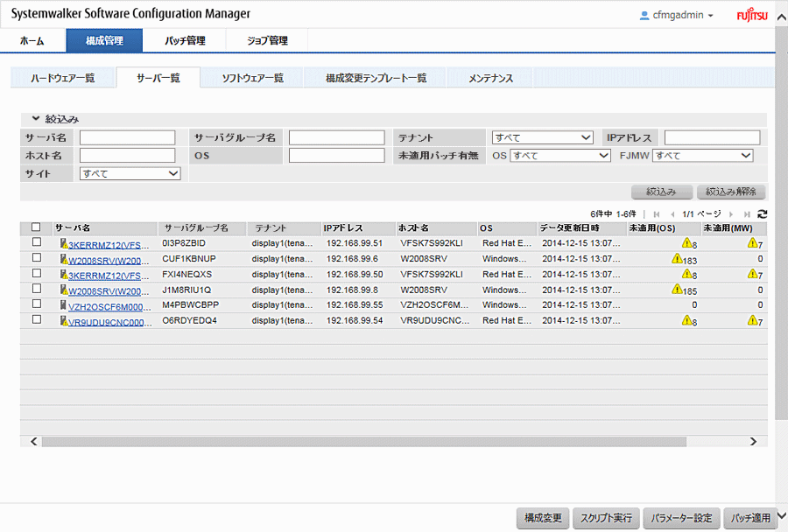Refresh the server list with the reload icon
Viewport: 788px width, 532px height.
(x=763, y=214)
